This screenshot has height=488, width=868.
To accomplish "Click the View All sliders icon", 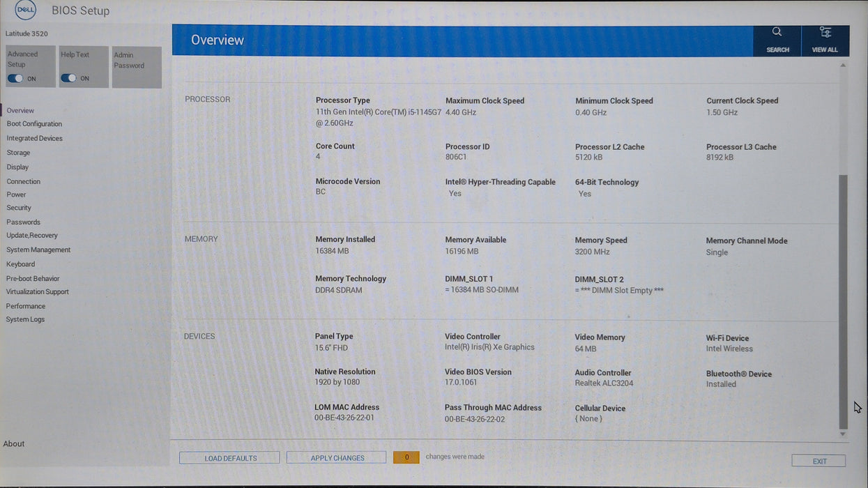I will [x=825, y=32].
